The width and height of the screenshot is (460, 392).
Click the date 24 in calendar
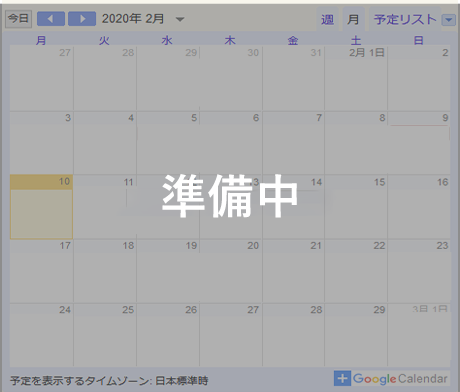pos(65,310)
